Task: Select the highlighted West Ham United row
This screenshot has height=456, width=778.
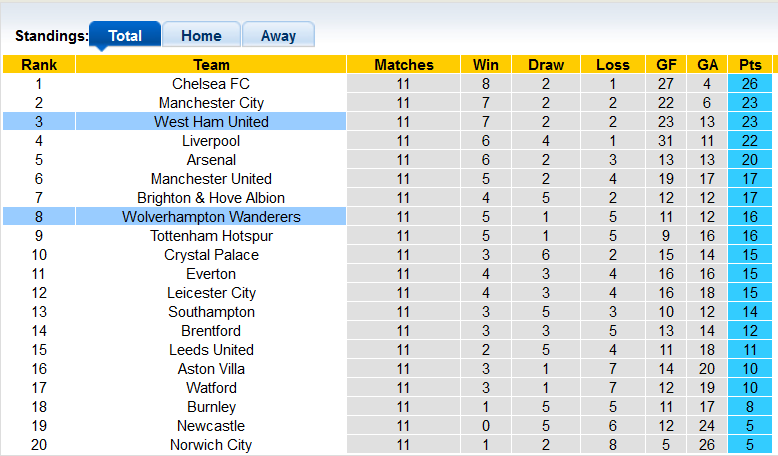Action: click(x=211, y=122)
